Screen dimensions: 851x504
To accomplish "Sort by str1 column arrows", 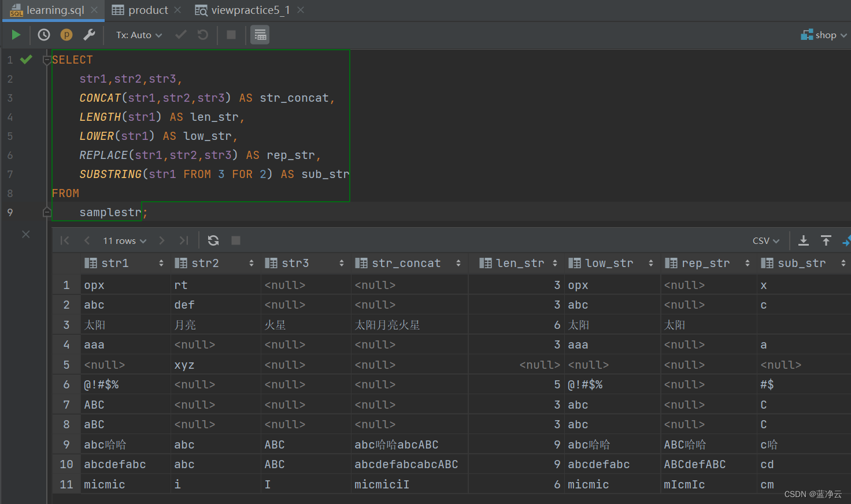I will 161,263.
